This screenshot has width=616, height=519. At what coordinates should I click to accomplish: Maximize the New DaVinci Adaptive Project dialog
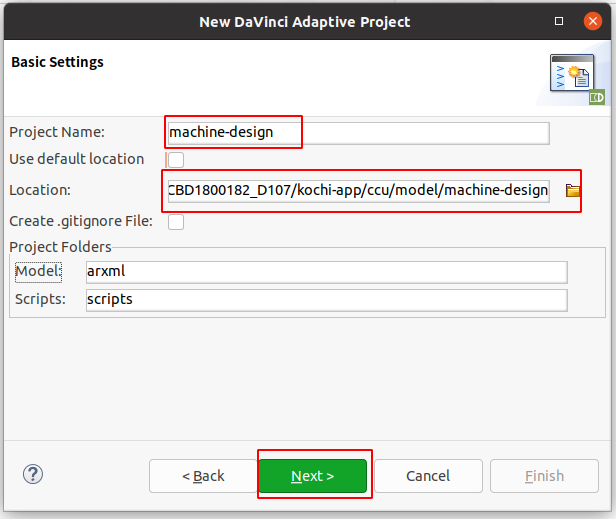click(559, 21)
